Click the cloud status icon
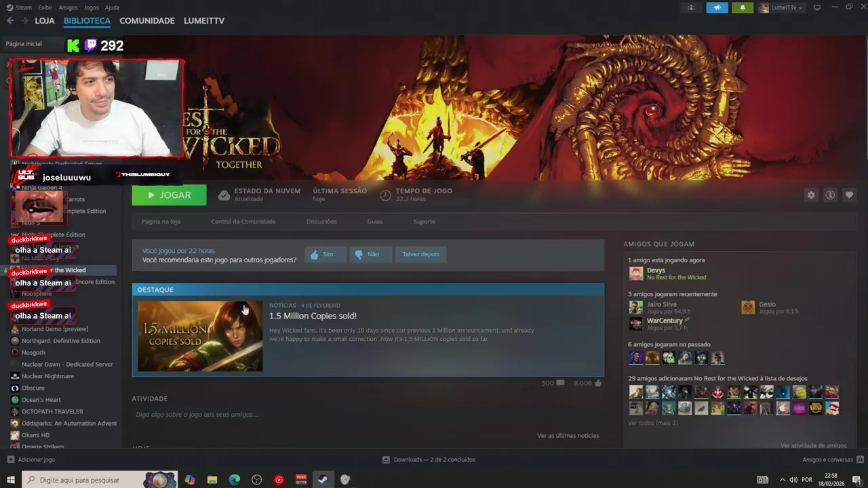This screenshot has height=488, width=868. click(x=224, y=195)
